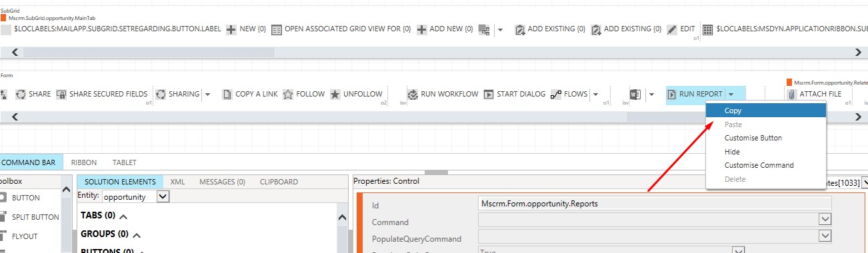Choose Customise Button from context menu
The image size is (868, 253).
click(766, 138)
